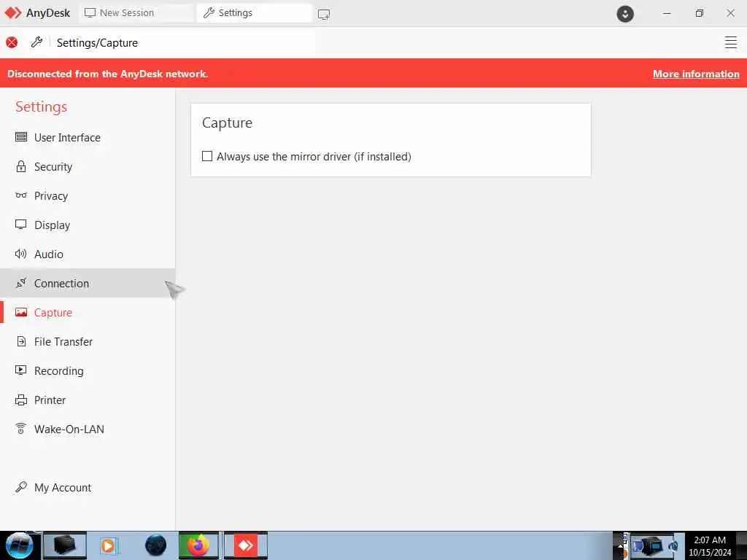Open Firefox from the taskbar

198,545
